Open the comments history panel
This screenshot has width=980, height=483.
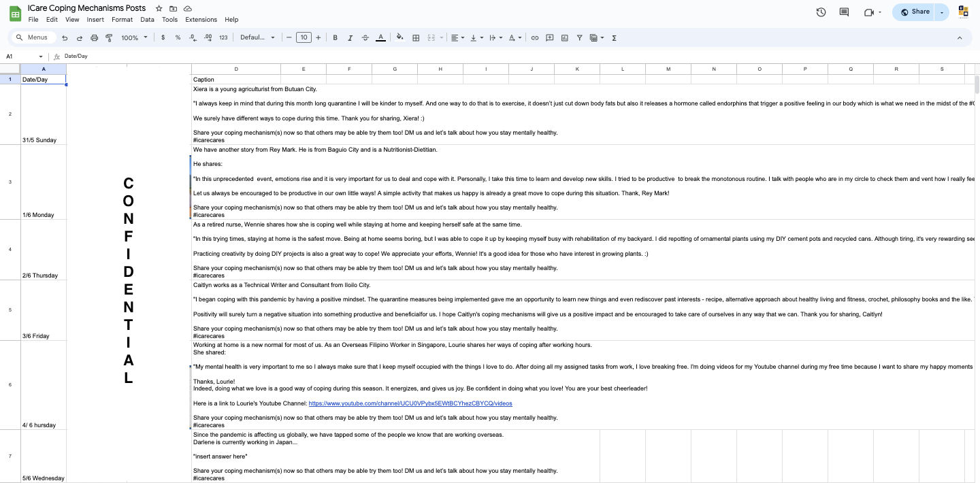pyautogui.click(x=844, y=12)
